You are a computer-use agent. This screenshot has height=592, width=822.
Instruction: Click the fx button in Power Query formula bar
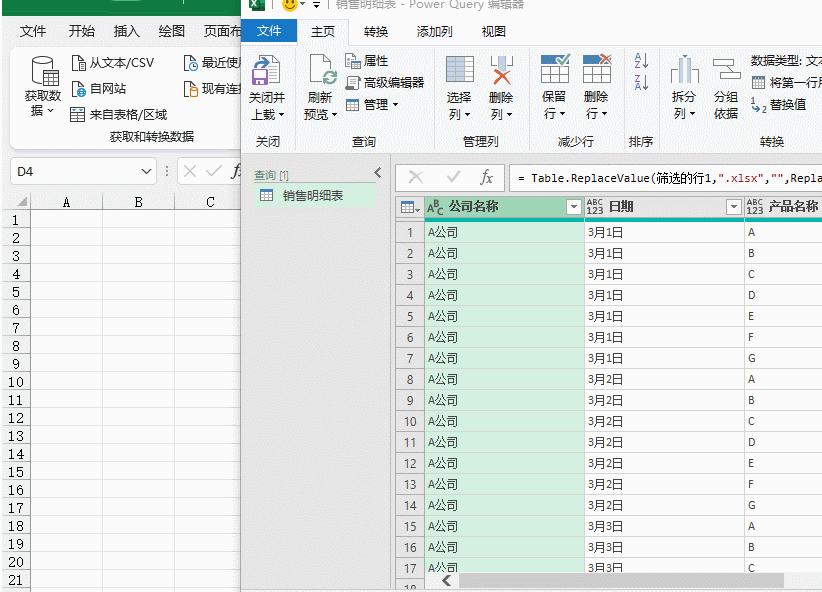point(486,177)
